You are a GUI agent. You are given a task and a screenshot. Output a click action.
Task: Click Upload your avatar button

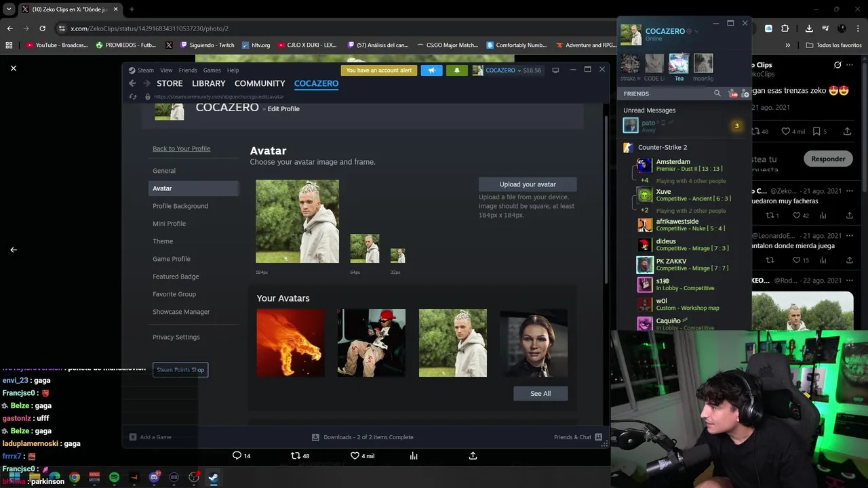[528, 184]
